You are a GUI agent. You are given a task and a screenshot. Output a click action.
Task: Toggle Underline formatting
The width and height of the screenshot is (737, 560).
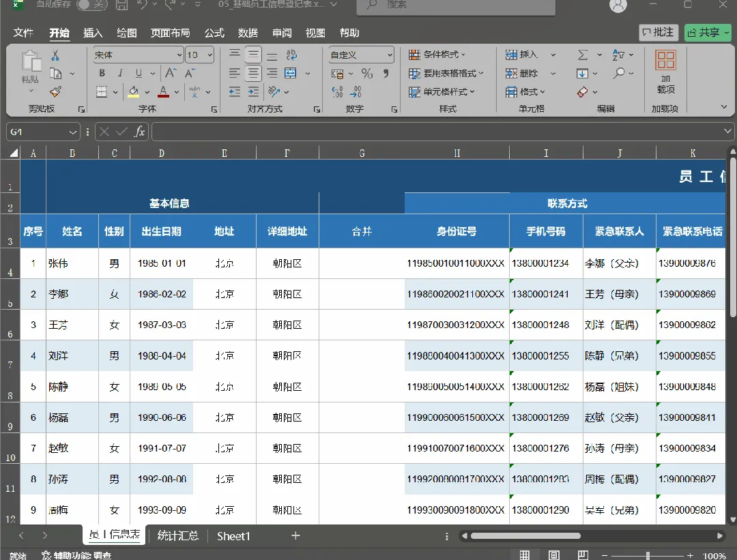139,73
